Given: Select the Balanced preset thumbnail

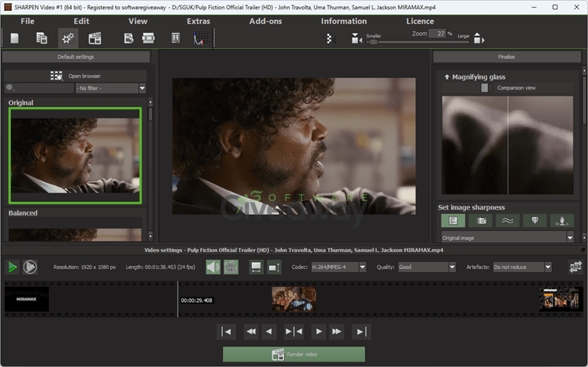Looking at the screenshot, I should [75, 229].
